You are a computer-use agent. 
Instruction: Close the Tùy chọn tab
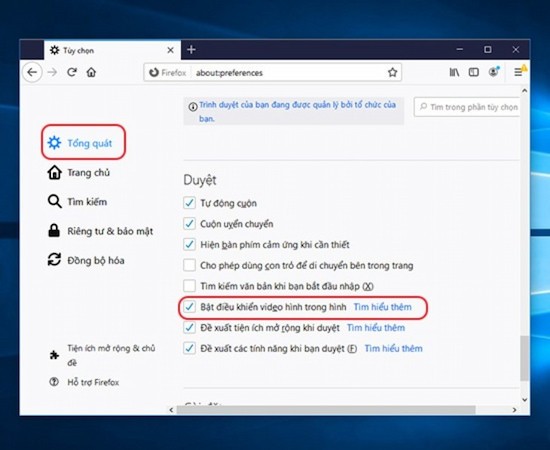coord(170,50)
